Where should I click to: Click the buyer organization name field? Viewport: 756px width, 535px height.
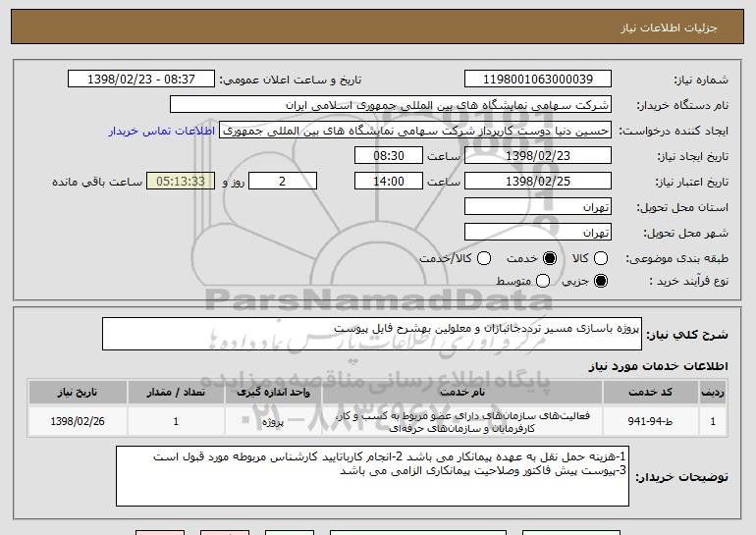(391, 105)
